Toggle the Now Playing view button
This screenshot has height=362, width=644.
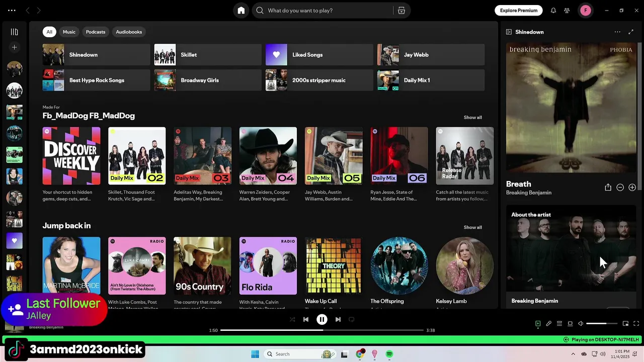coord(538,324)
